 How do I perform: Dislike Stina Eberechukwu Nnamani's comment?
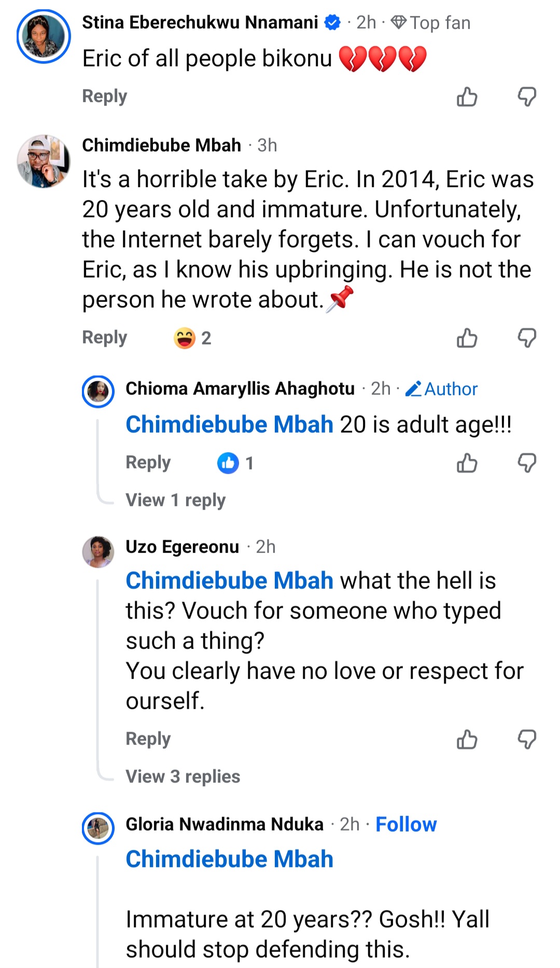527,97
